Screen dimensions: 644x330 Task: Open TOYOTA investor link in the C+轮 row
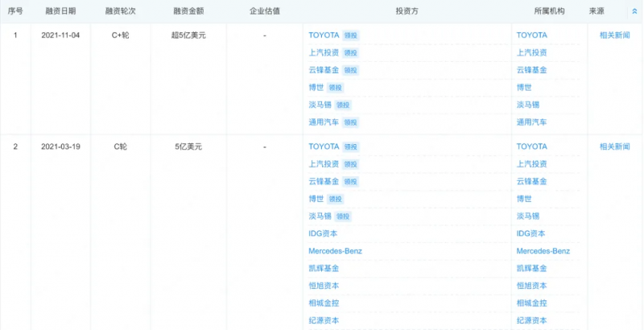point(324,35)
